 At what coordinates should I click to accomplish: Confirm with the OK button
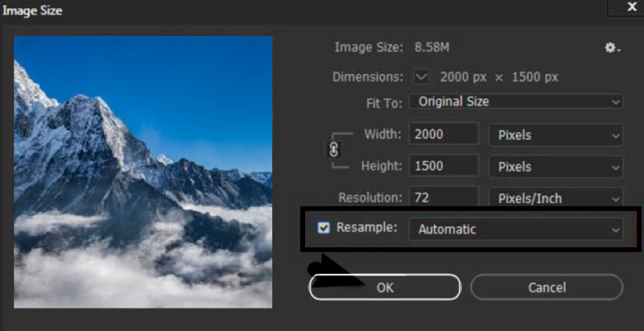[385, 287]
